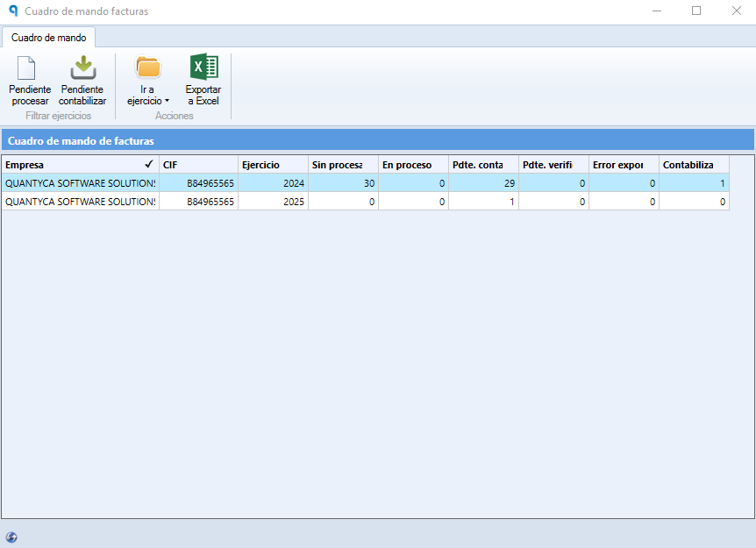Maximize the Cuadro de mando facturas window
This screenshot has height=548, width=756.
[696, 11]
